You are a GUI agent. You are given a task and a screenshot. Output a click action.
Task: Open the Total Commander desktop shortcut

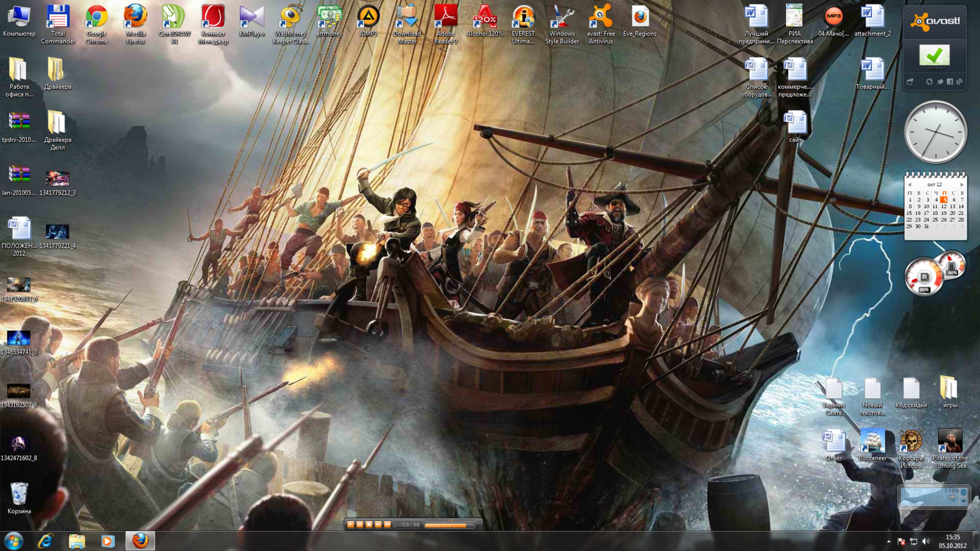[58, 17]
